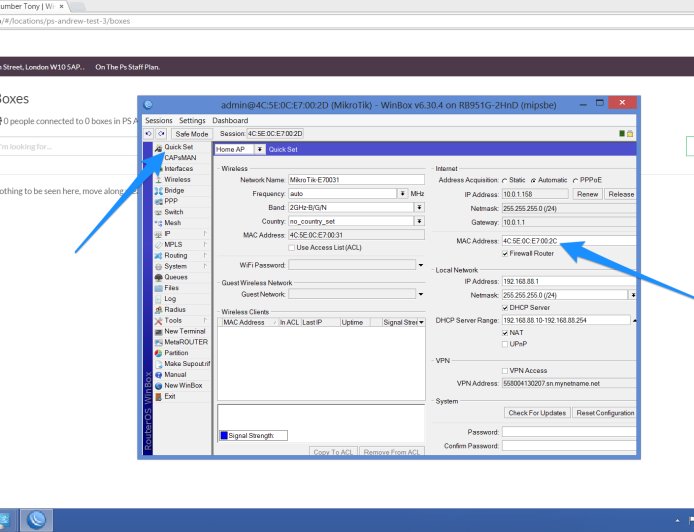Select the CAPsMAN sidebar item
The height and width of the screenshot is (532, 694).
[x=182, y=158]
